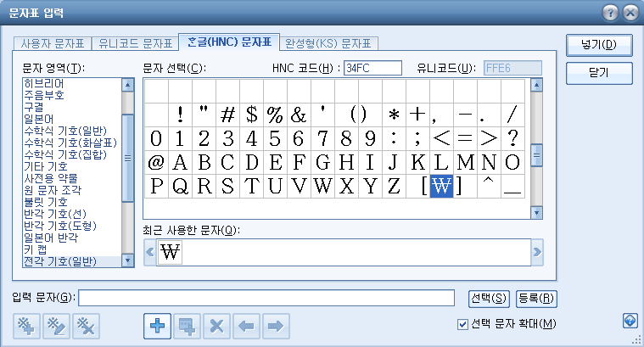Select 수학식 기호(집합) in region list
The height and width of the screenshot is (347, 644).
pos(72,154)
